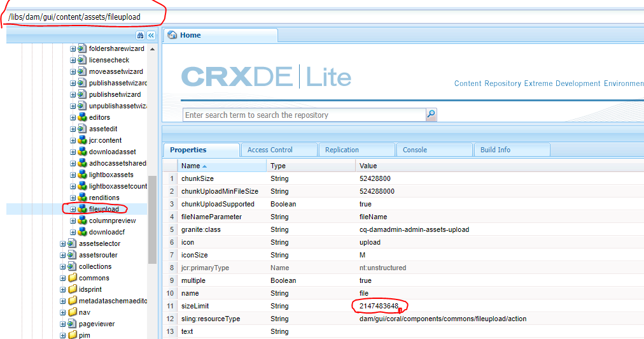Viewport: 644px width, 339px height.
Task: Click the sizeLimit value 2147483648
Action: (x=379, y=306)
